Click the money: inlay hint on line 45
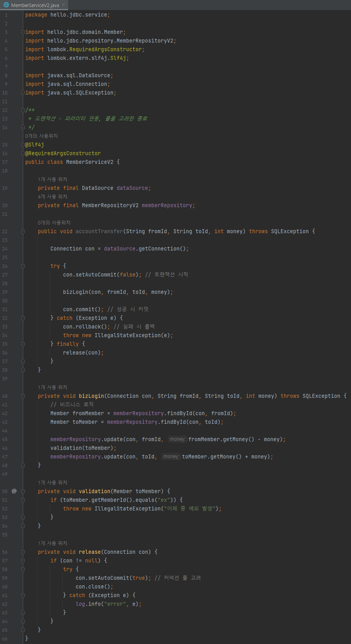351x644 pixels. click(x=177, y=439)
